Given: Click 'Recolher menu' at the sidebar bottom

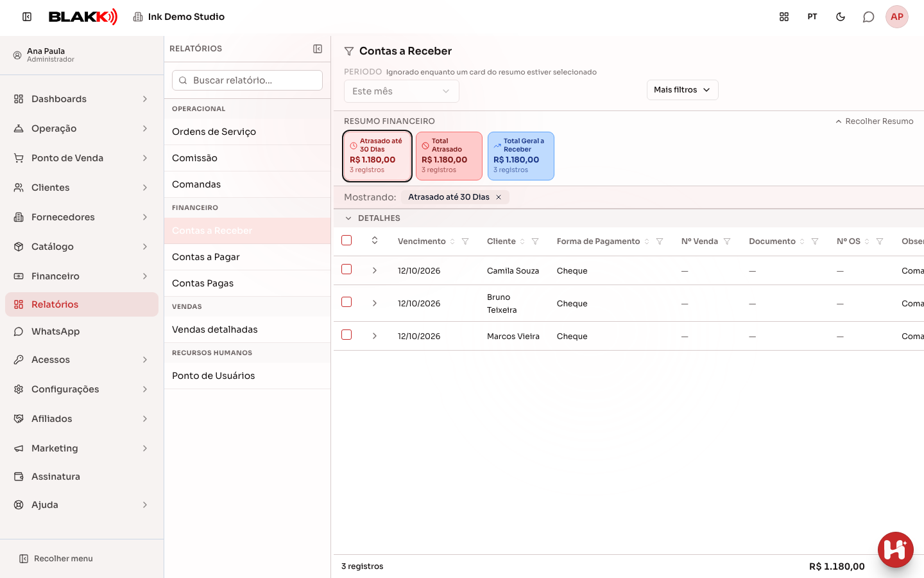Looking at the screenshot, I should 56,559.
